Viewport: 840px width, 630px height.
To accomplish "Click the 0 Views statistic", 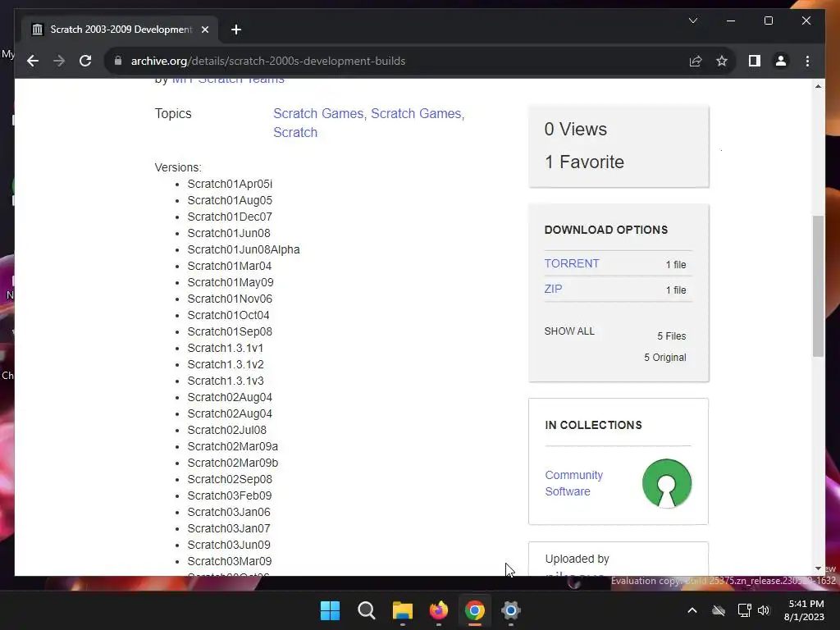I will 575,129.
